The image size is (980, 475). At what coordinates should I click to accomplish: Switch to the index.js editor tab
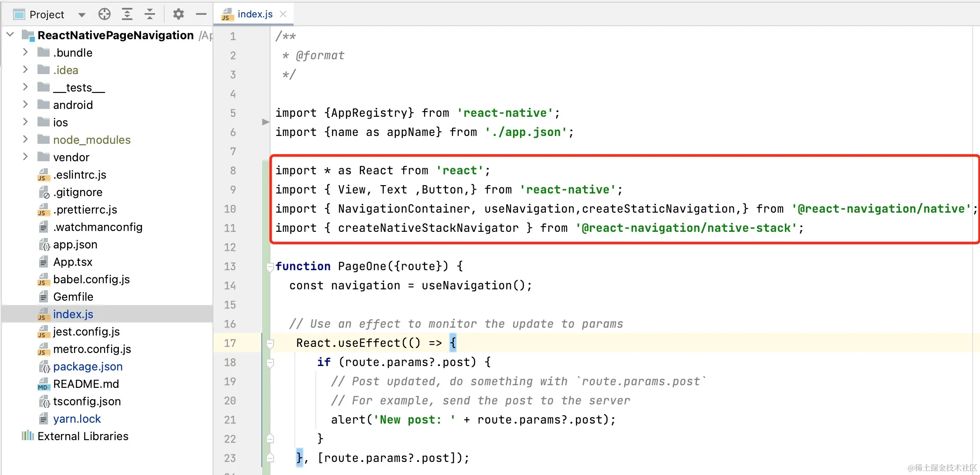[255, 14]
